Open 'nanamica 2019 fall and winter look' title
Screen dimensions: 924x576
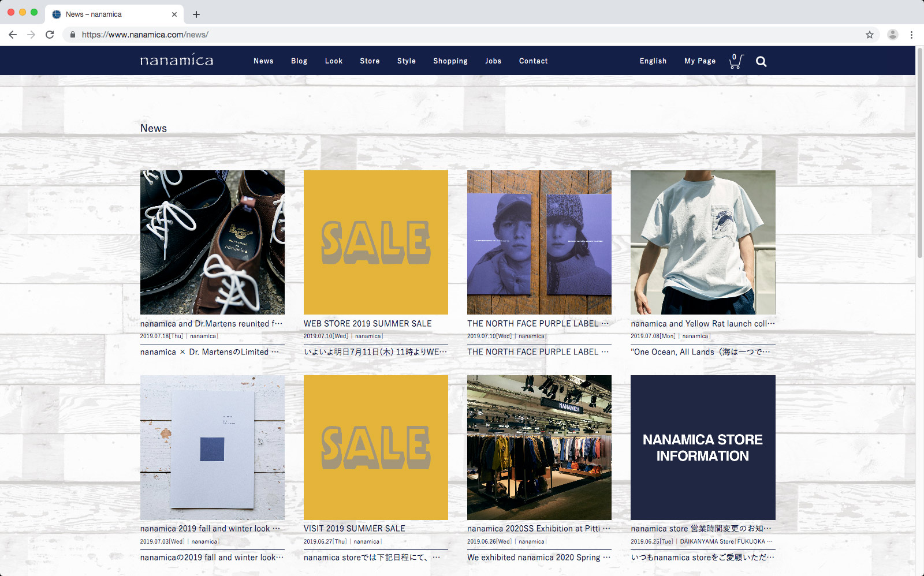click(x=210, y=529)
